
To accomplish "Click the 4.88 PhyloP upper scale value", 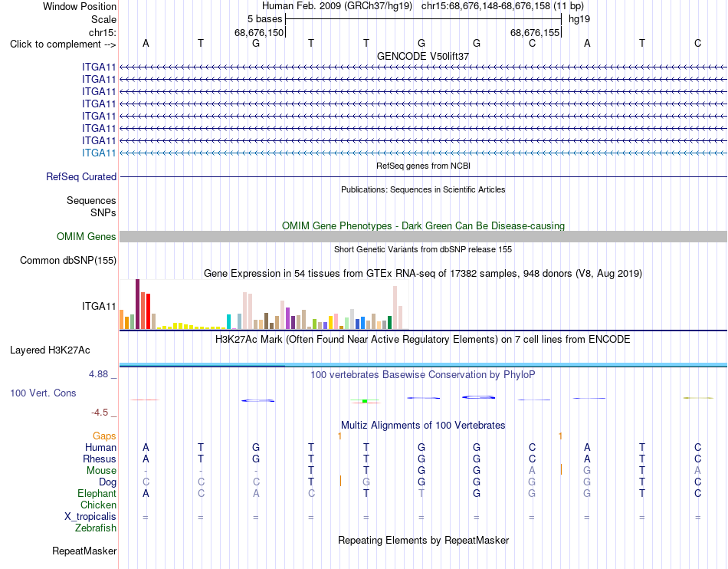I will pos(98,374).
